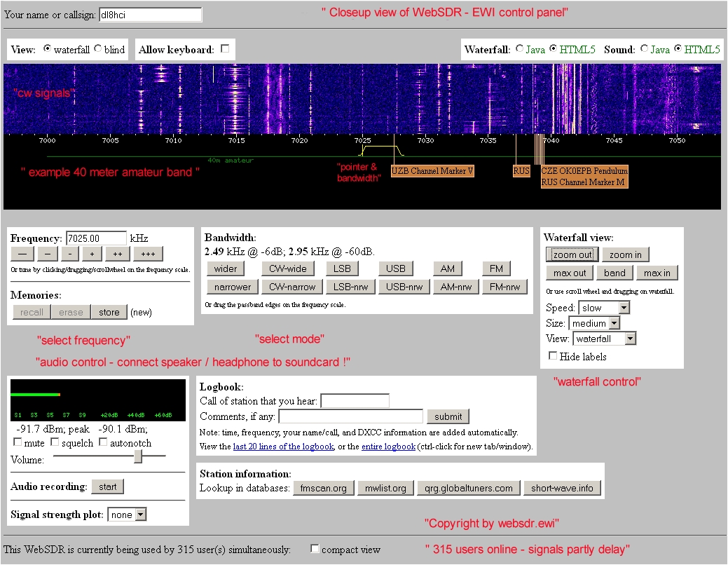The image size is (728, 565).
Task: Click the triple-plus frequency step up button
Action: pyautogui.click(x=148, y=254)
